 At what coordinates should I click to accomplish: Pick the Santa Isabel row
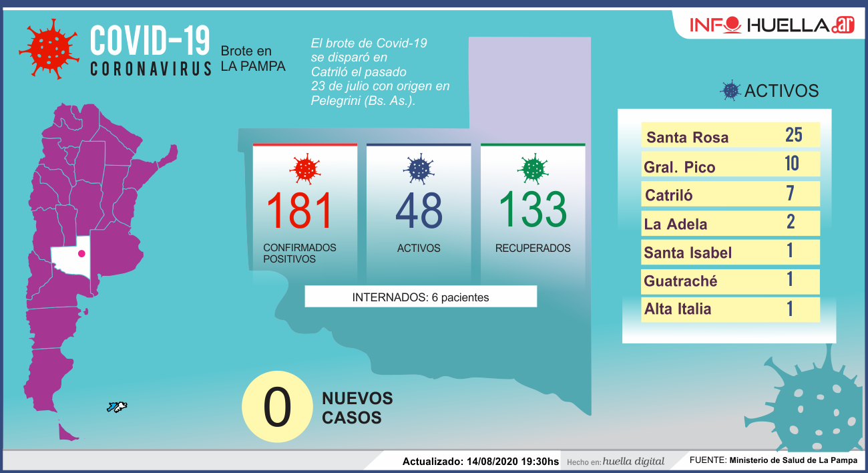[730, 252]
